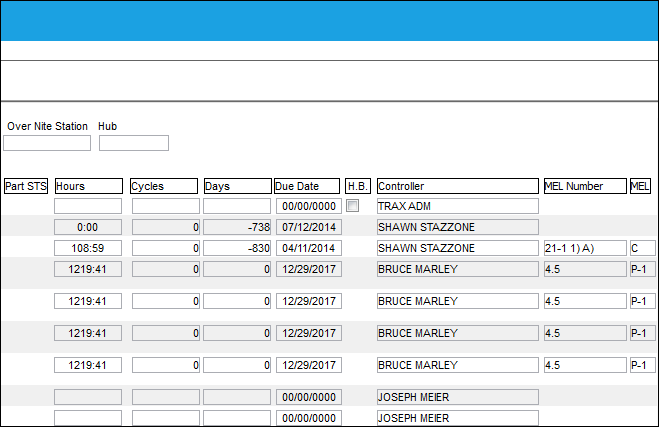The width and height of the screenshot is (659, 427).
Task: Select the 00/00/0000 due date in TRAX ADM row
Action: tap(309, 206)
